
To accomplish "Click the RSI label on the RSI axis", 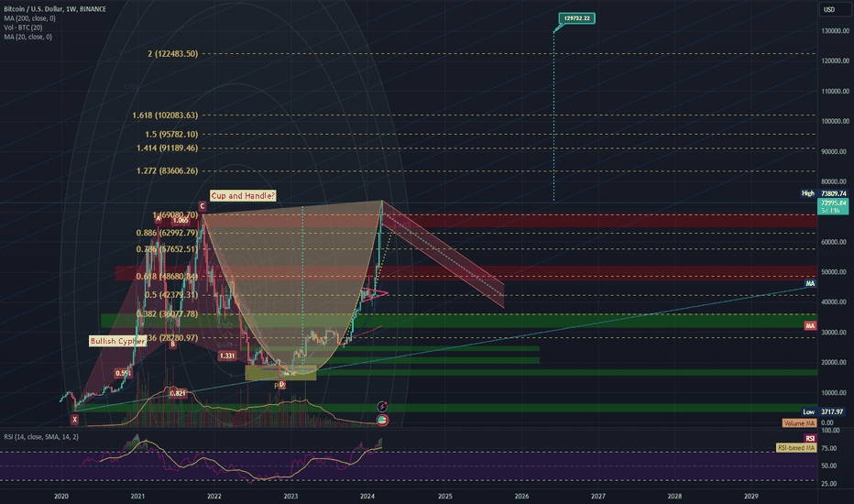I will 810,439.
